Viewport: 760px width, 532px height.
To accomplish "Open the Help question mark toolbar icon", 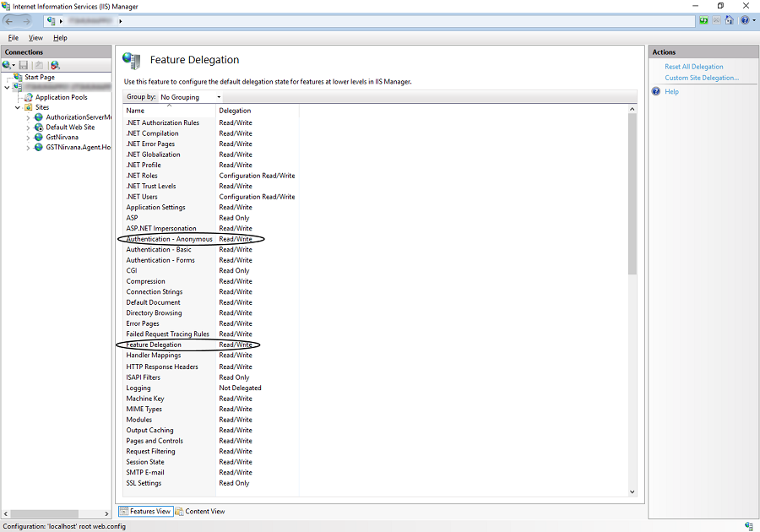I will click(745, 20).
